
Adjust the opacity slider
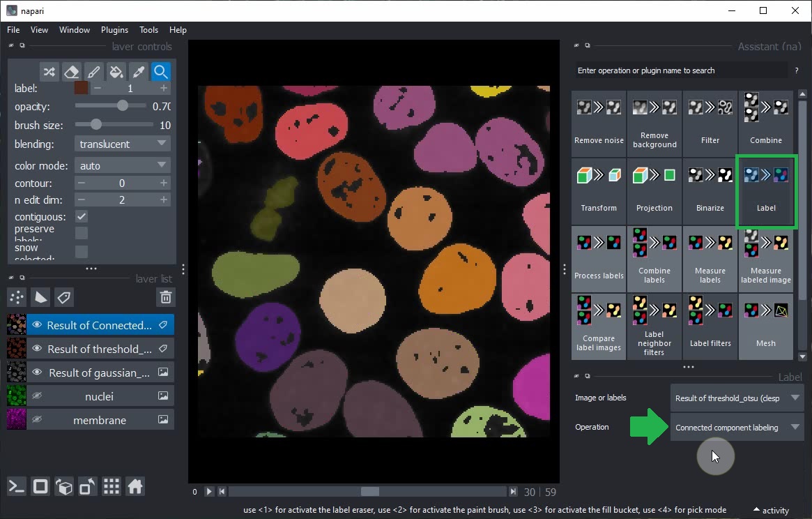[123, 106]
